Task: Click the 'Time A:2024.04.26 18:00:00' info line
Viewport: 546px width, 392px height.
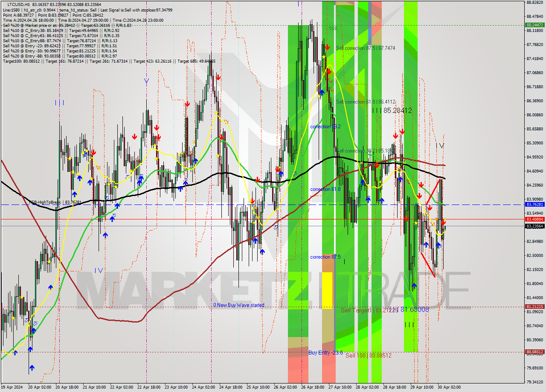Action: (83, 20)
